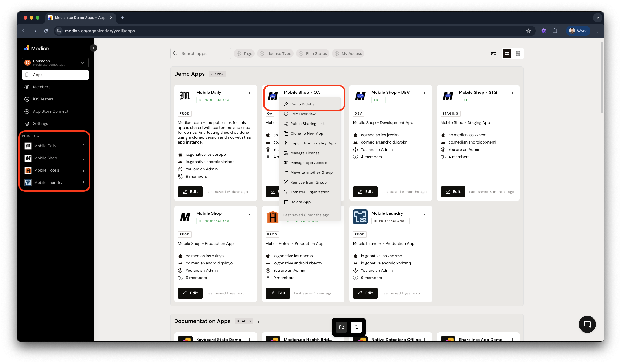Open App Store Connect in sidebar

tap(55, 111)
